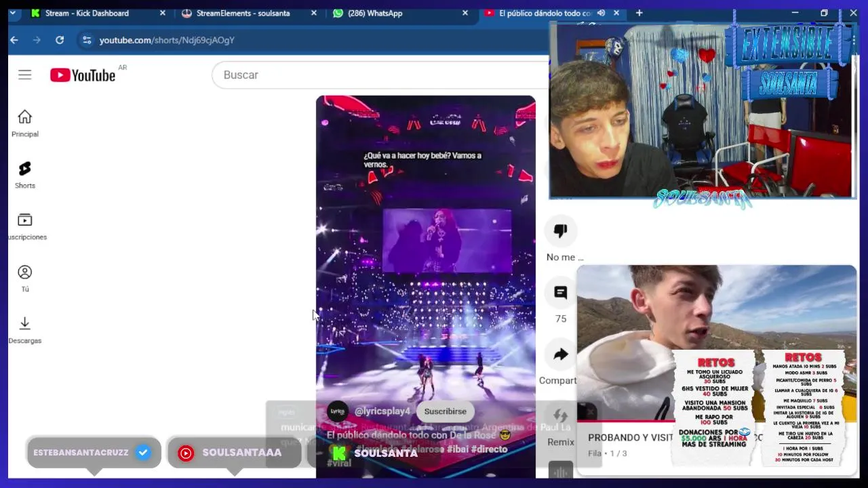Click the Suscribirse button
This screenshot has width=868, height=488.
tap(446, 411)
